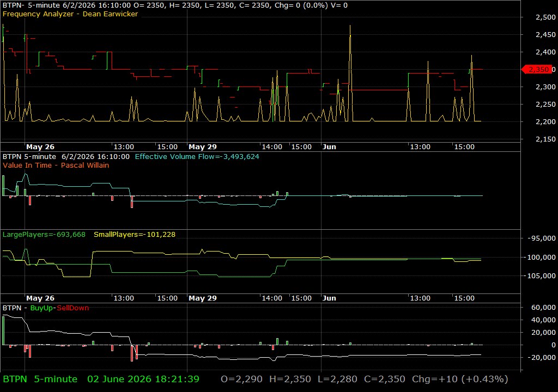Click 'Jun' on the top time axis
558x392 pixels.
tap(329, 146)
